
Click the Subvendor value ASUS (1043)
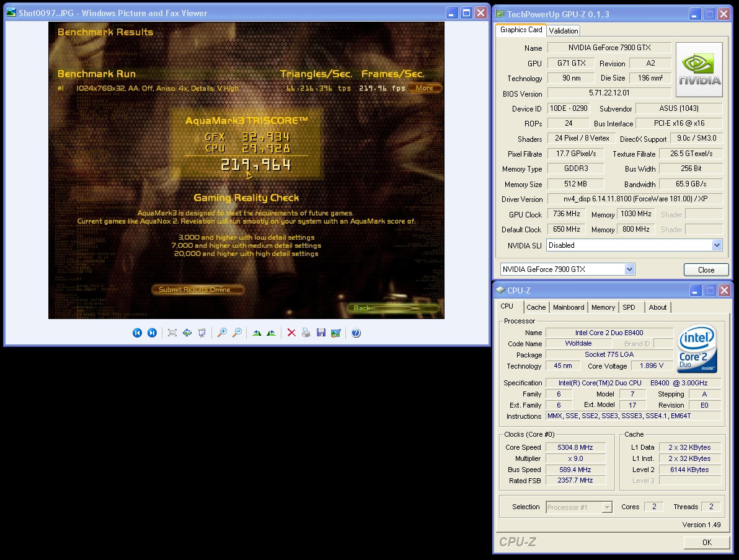(x=679, y=108)
